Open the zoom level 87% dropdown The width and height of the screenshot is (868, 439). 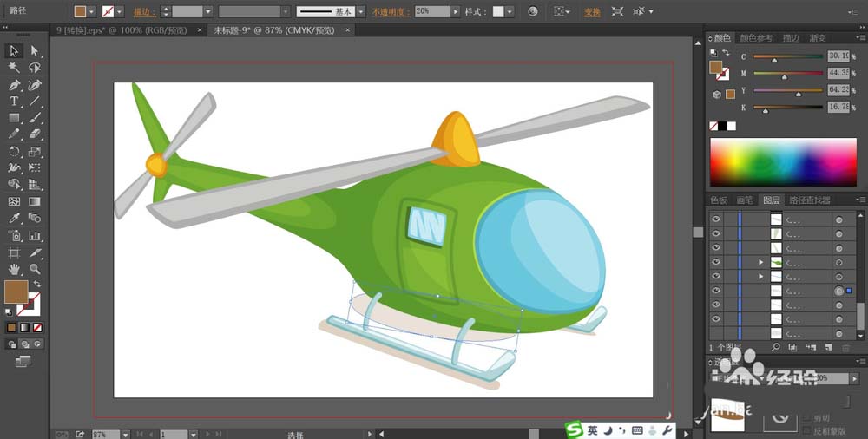pos(125,435)
